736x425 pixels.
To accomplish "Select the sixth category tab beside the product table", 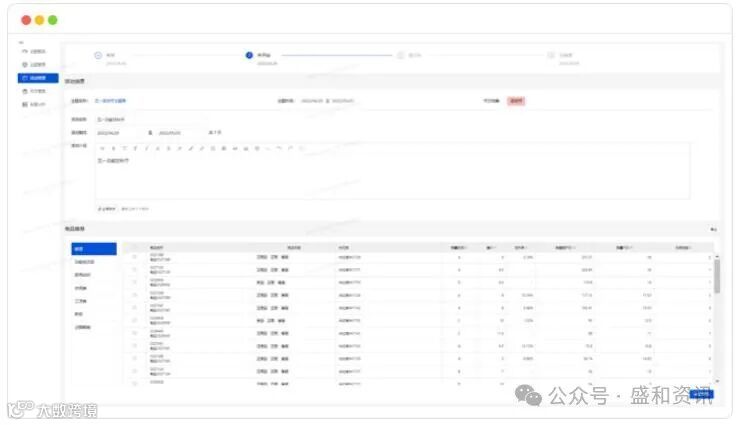I will tap(94, 314).
